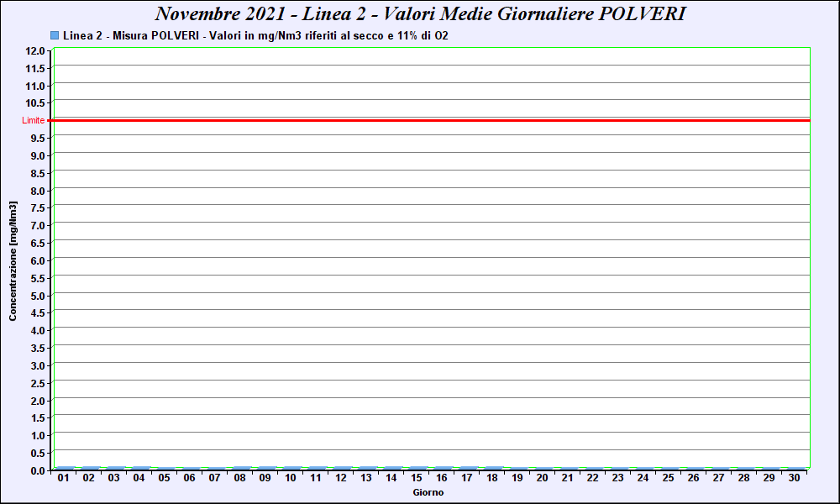
Task: Click day label 09 on x-axis
Action: 265,478
